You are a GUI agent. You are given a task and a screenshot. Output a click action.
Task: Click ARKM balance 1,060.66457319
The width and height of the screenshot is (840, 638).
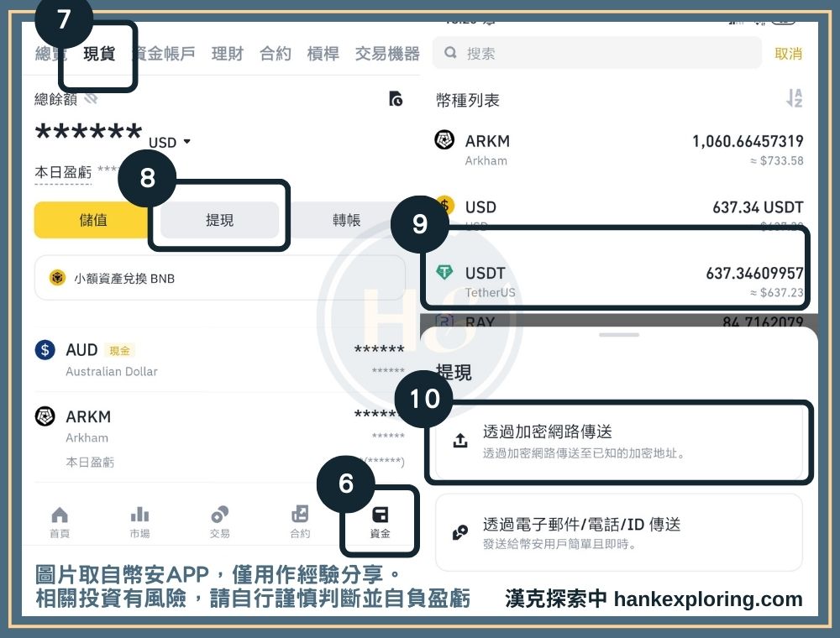748,141
